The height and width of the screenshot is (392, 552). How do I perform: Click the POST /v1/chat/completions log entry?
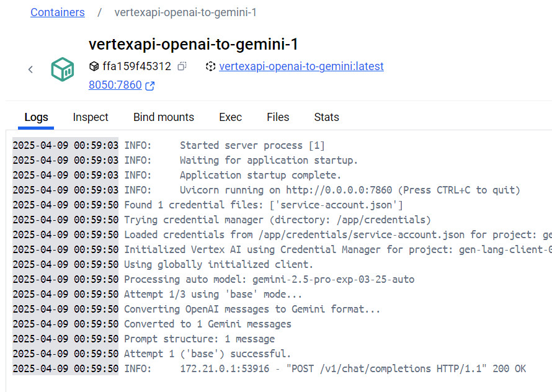point(352,369)
